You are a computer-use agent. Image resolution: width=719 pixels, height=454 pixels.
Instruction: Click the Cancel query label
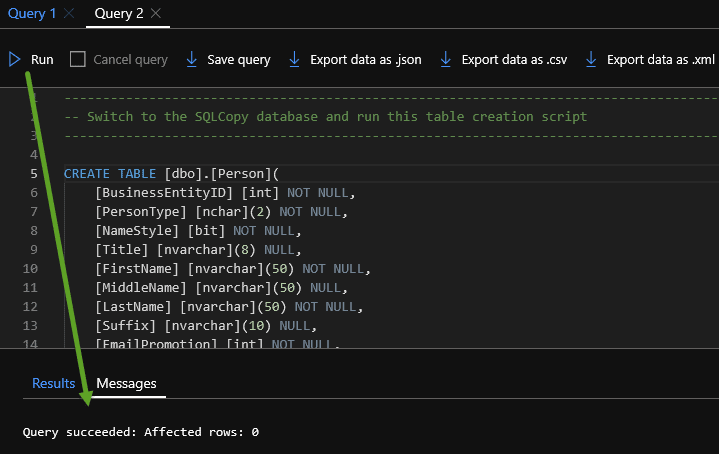pos(130,60)
